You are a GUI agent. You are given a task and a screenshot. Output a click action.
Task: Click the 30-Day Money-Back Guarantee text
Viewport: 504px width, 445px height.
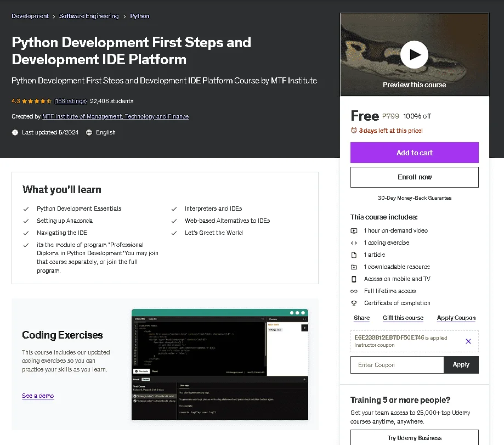coord(414,198)
